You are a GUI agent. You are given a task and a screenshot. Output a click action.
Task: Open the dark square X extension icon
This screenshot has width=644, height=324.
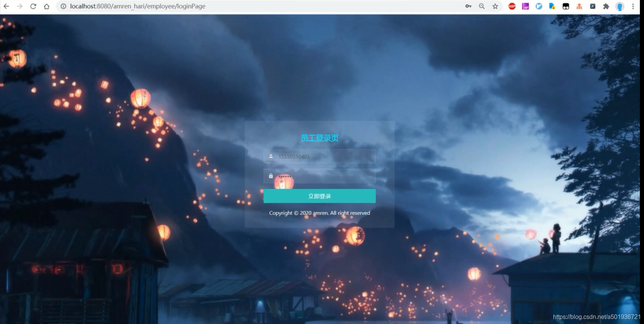pyautogui.click(x=593, y=6)
